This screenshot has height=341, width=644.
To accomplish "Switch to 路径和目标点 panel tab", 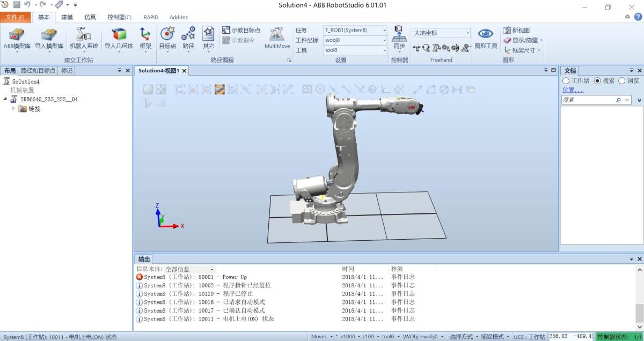I will (38, 70).
